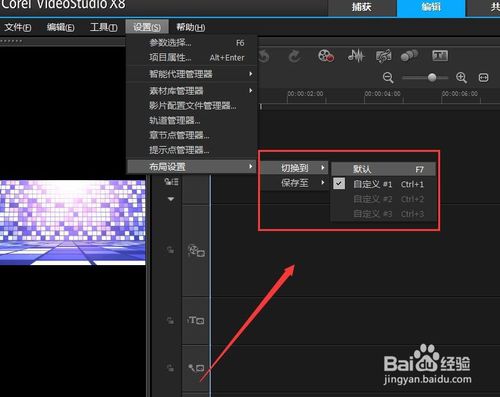The height and width of the screenshot is (397, 500).
Task: Click the Track Motion icon in toolbar
Action: pyautogui.click(x=409, y=56)
